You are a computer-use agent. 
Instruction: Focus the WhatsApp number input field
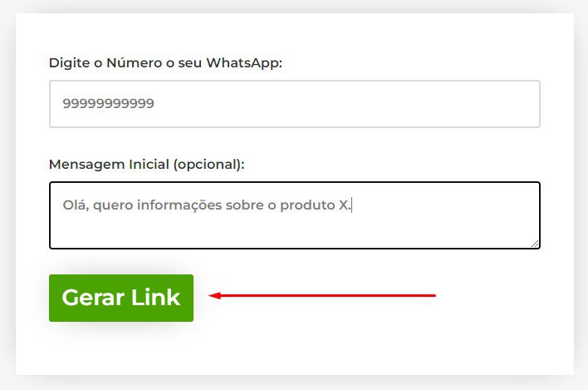point(295,104)
